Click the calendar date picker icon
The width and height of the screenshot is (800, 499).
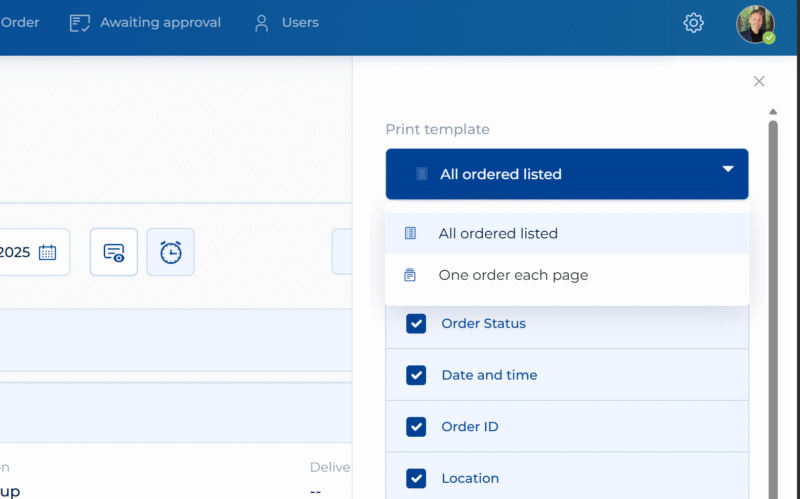tap(47, 252)
